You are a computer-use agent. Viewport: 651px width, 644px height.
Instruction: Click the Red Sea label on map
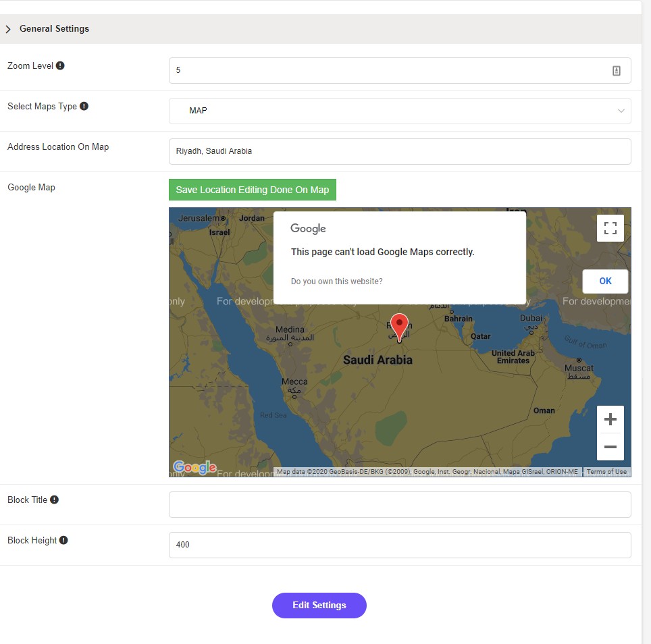point(274,415)
